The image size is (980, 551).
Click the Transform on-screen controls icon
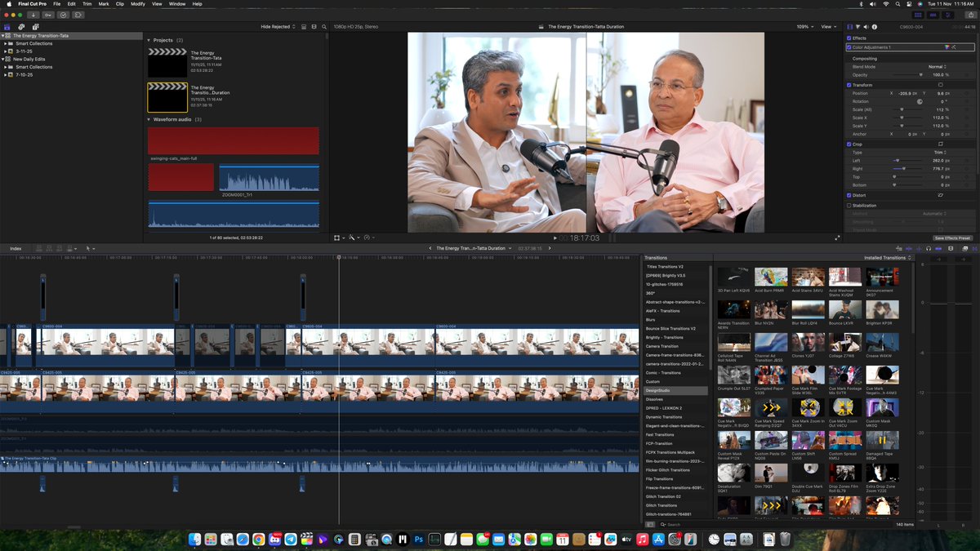tap(940, 85)
